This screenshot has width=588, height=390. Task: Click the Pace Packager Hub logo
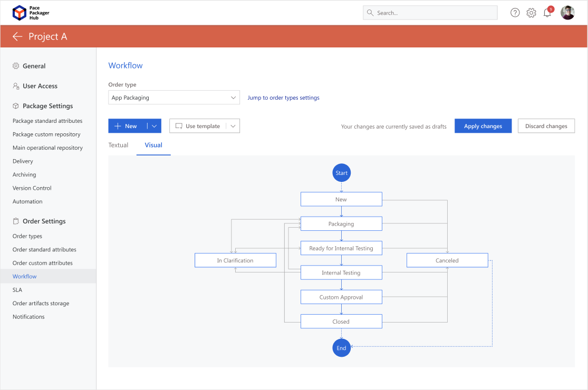pos(20,13)
